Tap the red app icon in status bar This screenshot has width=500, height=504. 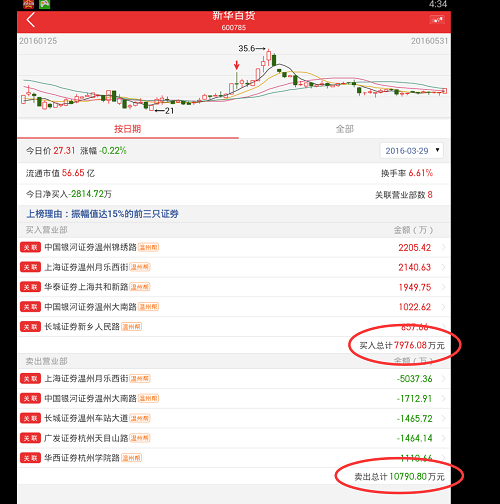tap(28, 4)
